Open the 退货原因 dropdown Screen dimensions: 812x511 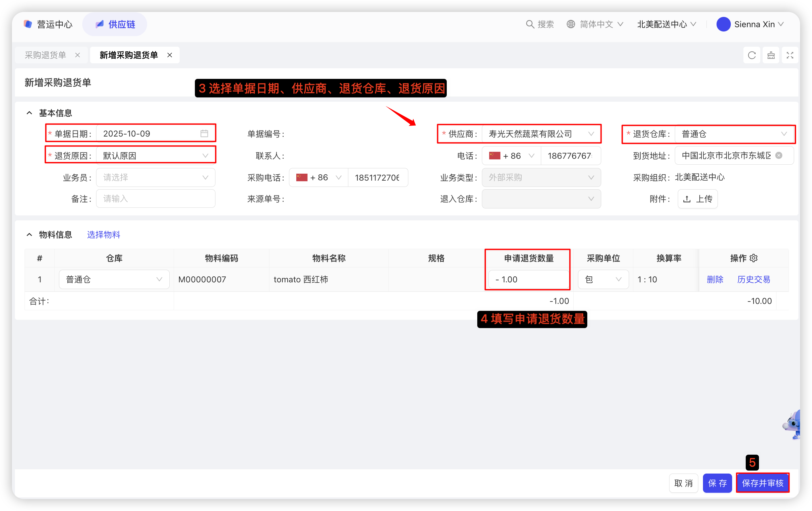coord(155,156)
